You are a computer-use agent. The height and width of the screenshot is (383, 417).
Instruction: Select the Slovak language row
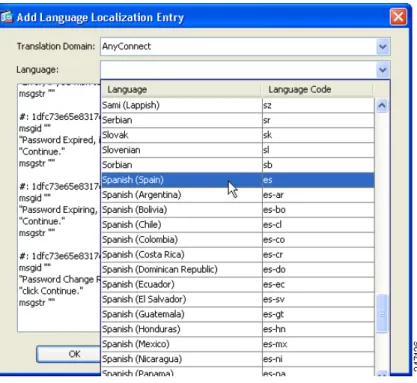click(237, 135)
